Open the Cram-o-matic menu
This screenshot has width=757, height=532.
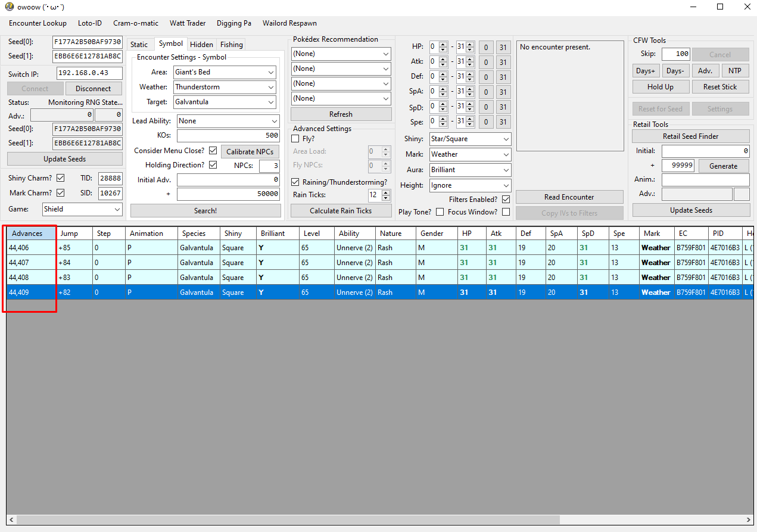pos(136,23)
